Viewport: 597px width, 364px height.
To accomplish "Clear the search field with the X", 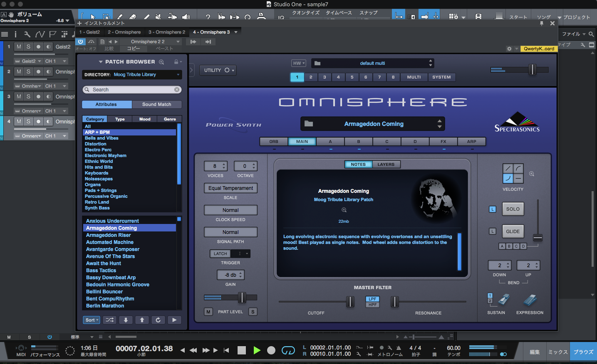I will pyautogui.click(x=177, y=90).
